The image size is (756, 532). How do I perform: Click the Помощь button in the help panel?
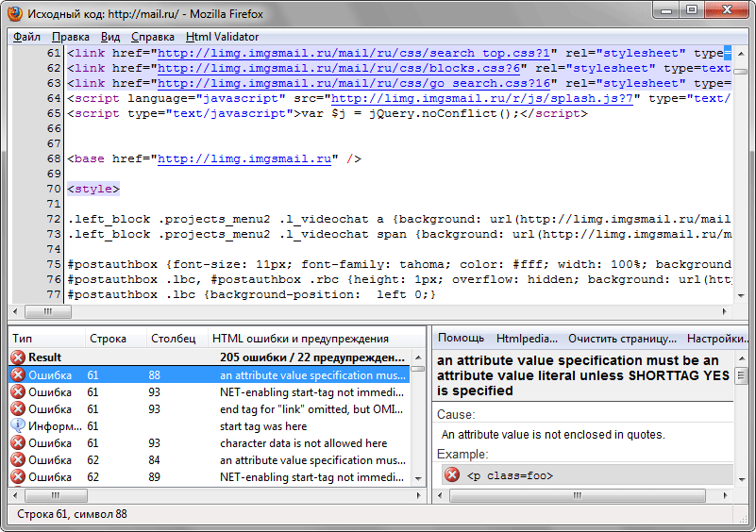pos(461,338)
